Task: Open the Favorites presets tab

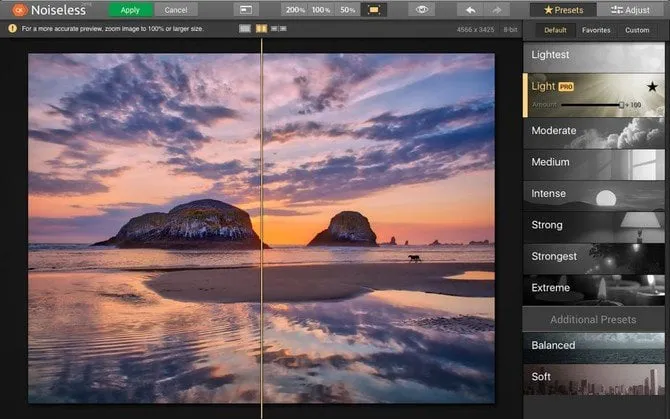Action: pos(596,30)
